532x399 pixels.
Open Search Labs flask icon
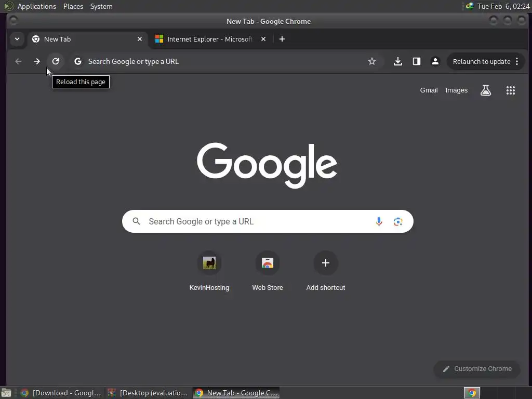(x=486, y=90)
